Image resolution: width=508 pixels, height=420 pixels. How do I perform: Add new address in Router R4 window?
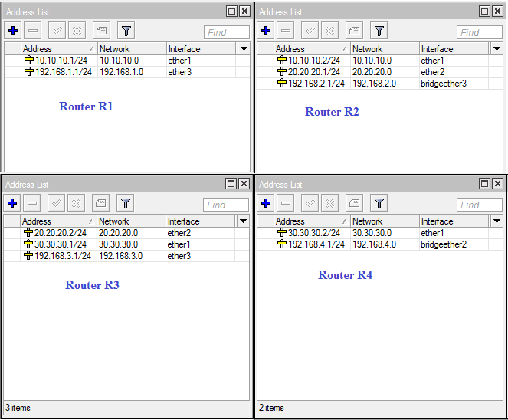tap(266, 203)
